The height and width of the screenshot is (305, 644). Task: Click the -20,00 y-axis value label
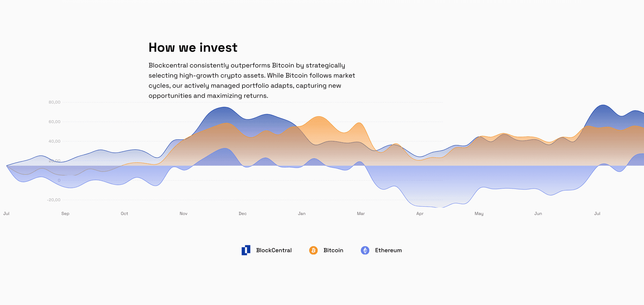tap(54, 200)
